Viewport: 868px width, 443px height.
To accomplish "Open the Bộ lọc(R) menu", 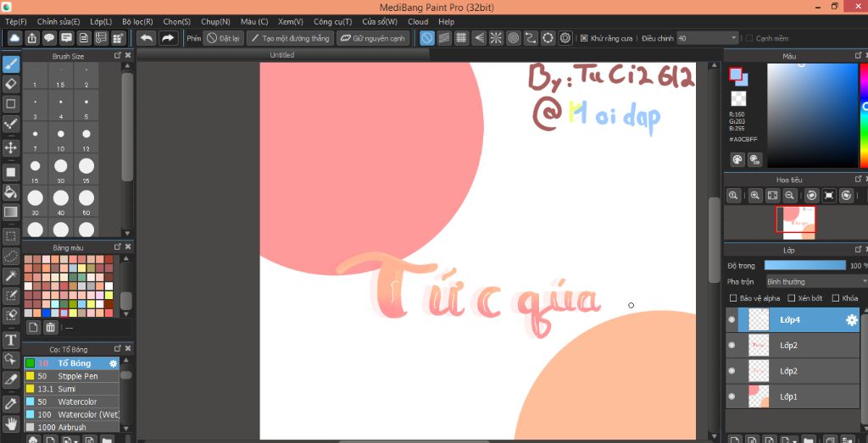I will [137, 21].
